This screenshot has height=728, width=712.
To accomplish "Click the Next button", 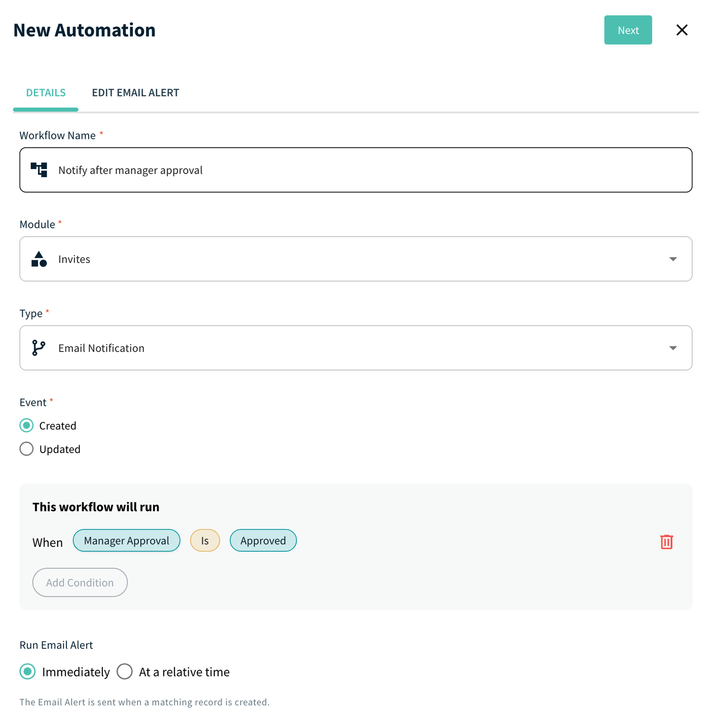I will click(628, 30).
